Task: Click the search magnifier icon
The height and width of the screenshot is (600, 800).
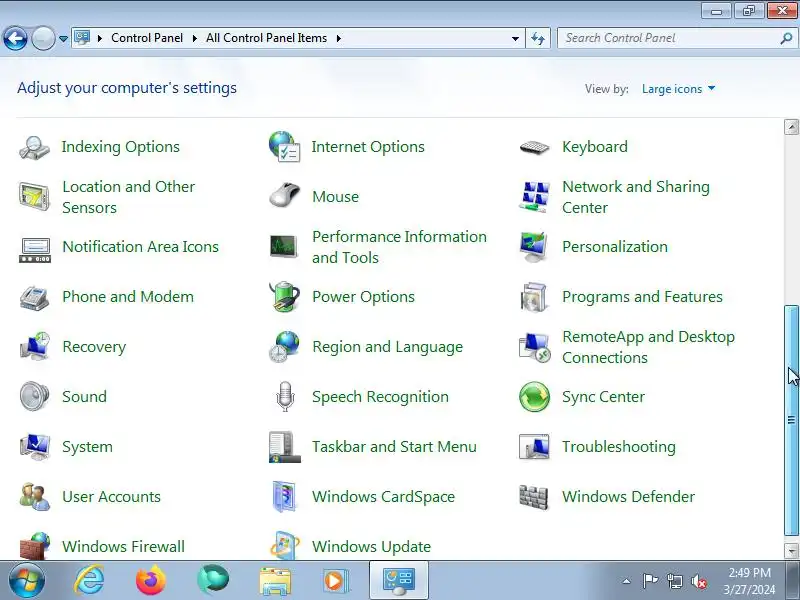Action: (x=786, y=38)
